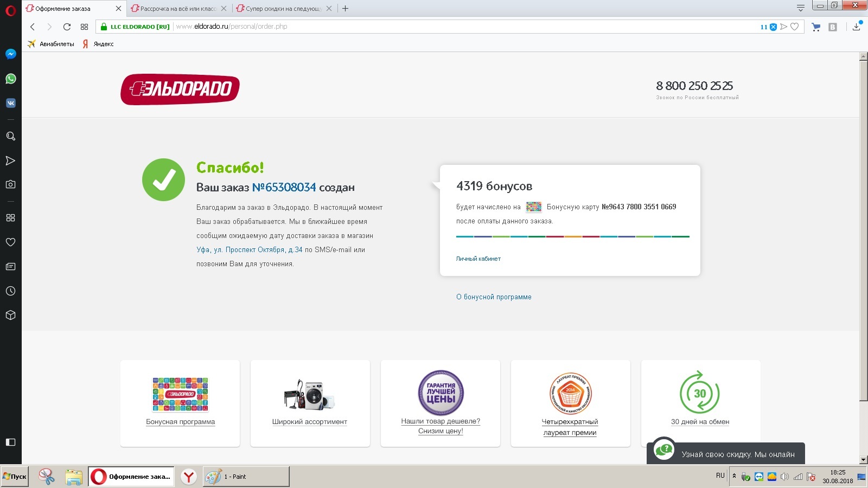This screenshot has height=488, width=868.
Task: Open VK messenger in sidebar
Action: pos(10,103)
